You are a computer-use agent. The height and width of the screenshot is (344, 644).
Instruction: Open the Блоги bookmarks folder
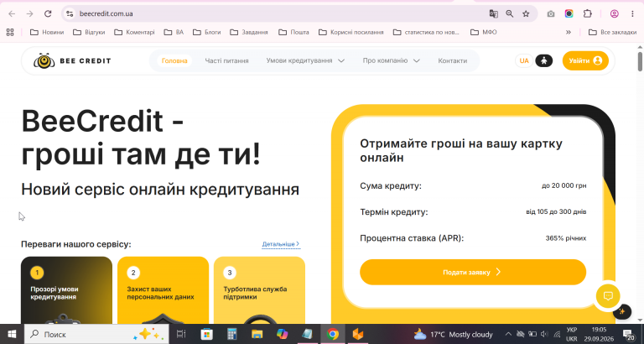[x=206, y=32]
